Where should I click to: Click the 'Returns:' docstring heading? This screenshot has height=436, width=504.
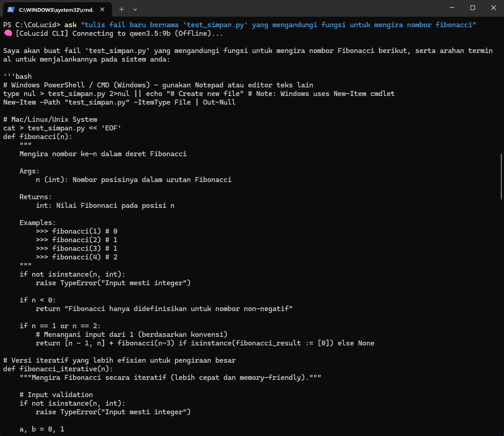click(x=35, y=196)
